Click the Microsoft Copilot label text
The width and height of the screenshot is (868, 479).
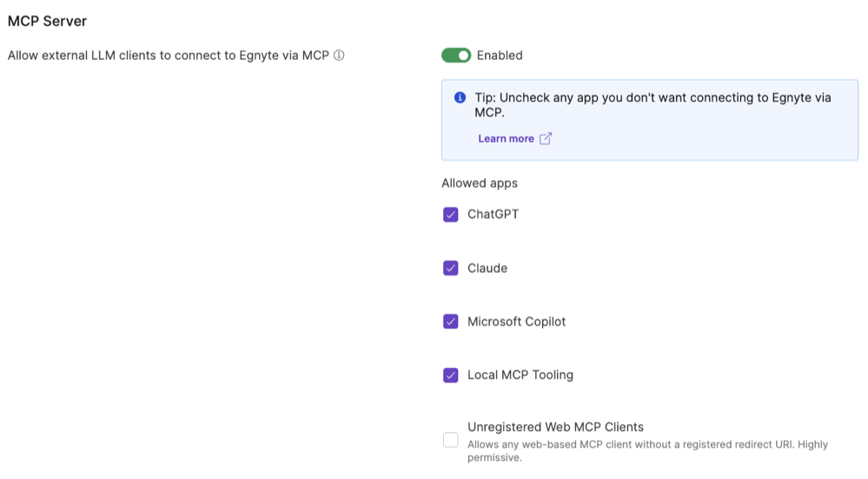click(516, 323)
